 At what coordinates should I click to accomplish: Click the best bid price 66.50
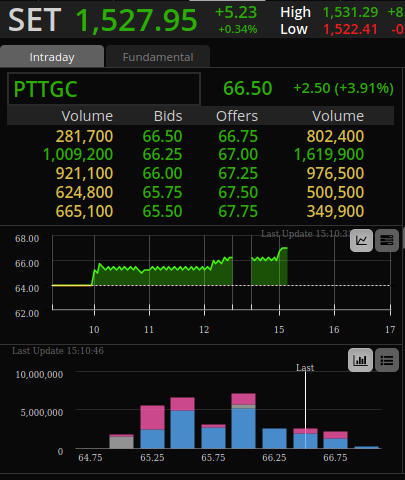tap(162, 136)
